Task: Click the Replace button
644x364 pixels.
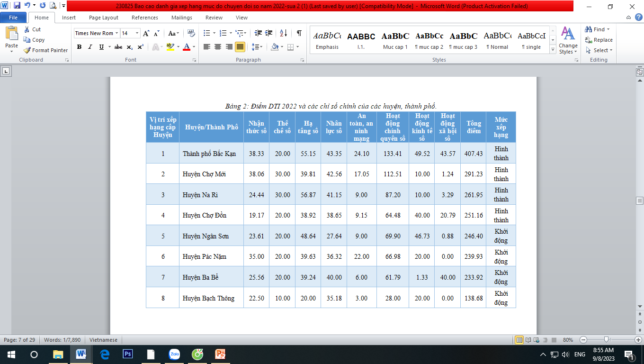Action: (599, 40)
